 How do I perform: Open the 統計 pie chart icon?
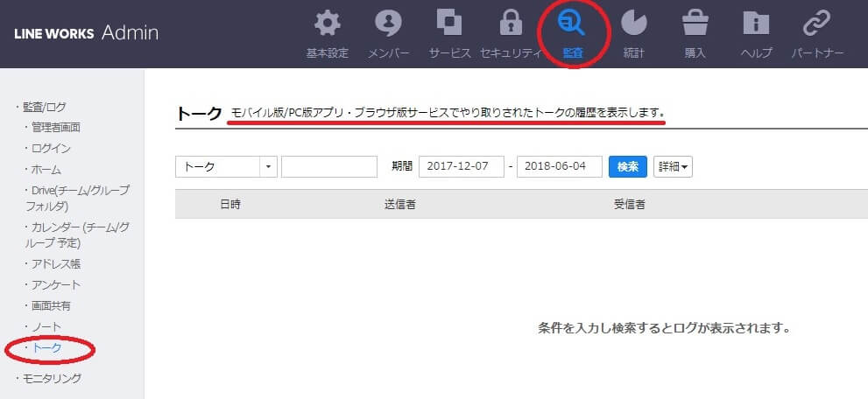[633, 24]
